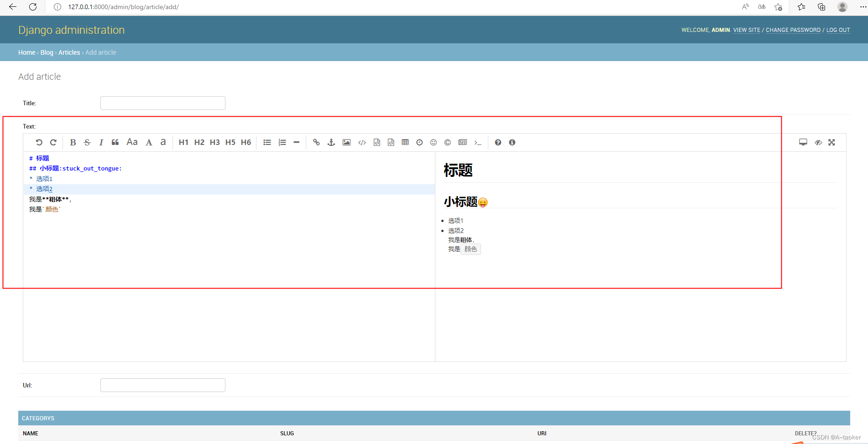Insert inline code with the </> icon
This screenshot has height=444, width=868.
click(x=362, y=142)
